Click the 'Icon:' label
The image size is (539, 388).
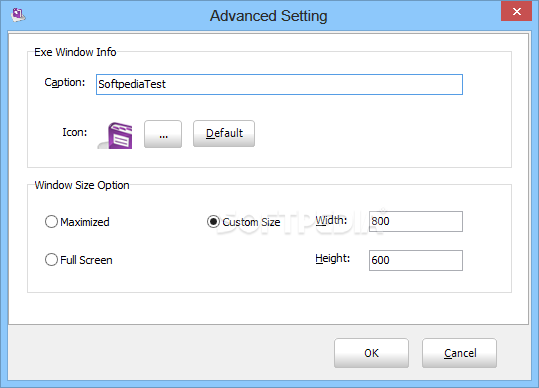pyautogui.click(x=75, y=132)
